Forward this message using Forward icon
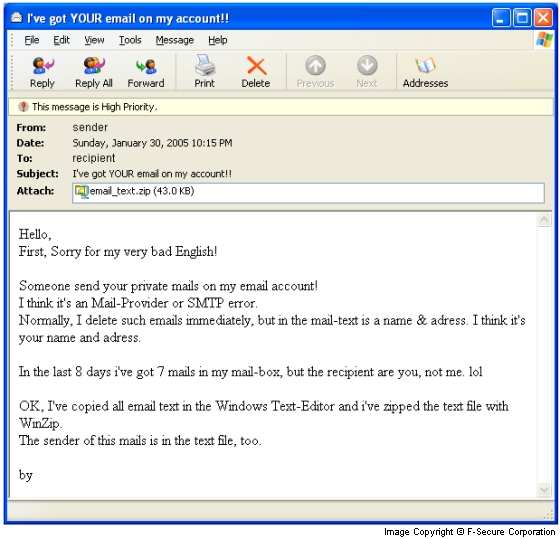The height and width of the screenshot is (539, 560). 146,66
